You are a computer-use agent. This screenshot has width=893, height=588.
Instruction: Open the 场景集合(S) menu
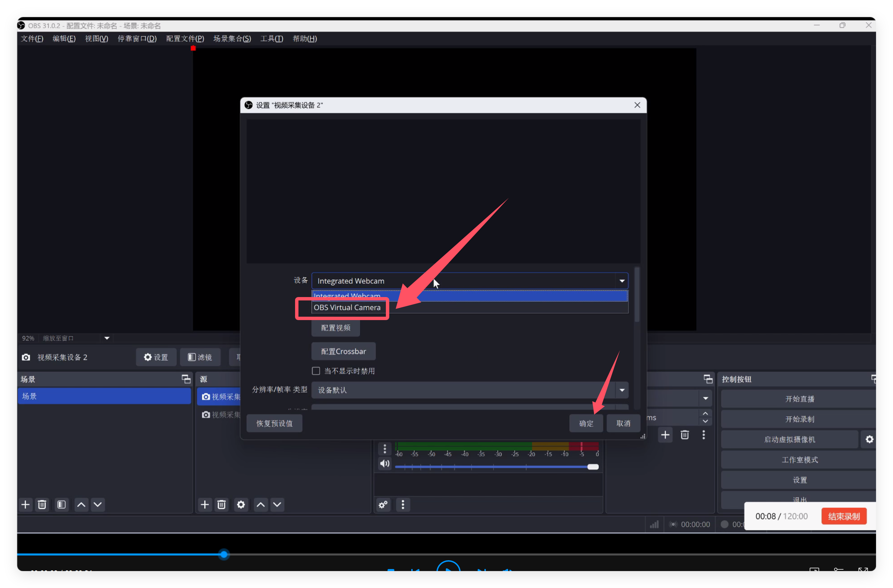(x=232, y=39)
